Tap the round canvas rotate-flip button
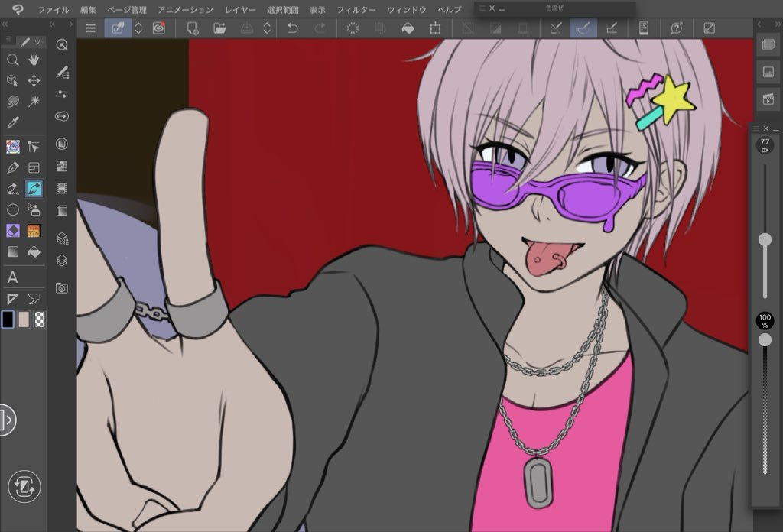This screenshot has width=783, height=532. [24, 486]
